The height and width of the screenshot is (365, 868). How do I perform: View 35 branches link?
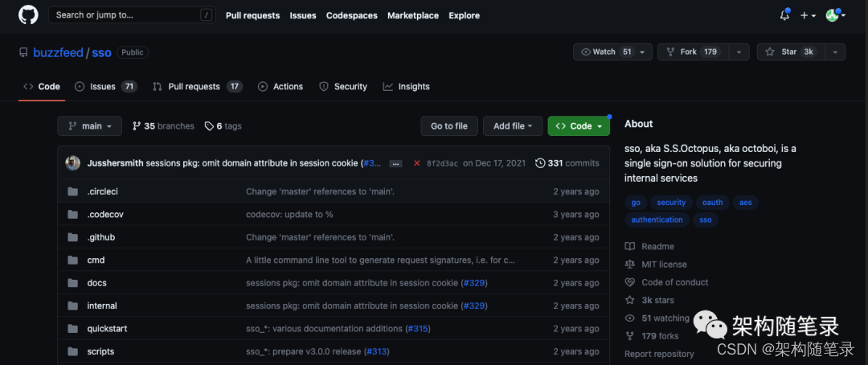(163, 126)
